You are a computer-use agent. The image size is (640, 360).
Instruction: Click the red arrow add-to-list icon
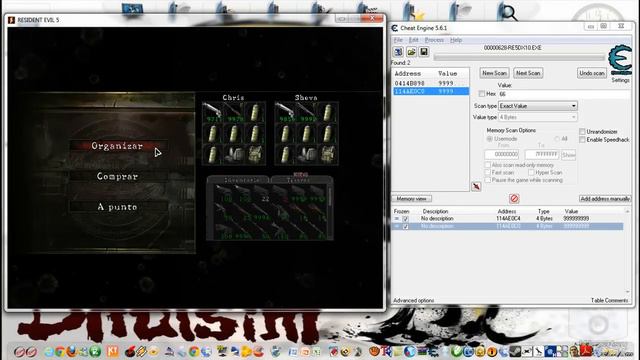point(476,187)
